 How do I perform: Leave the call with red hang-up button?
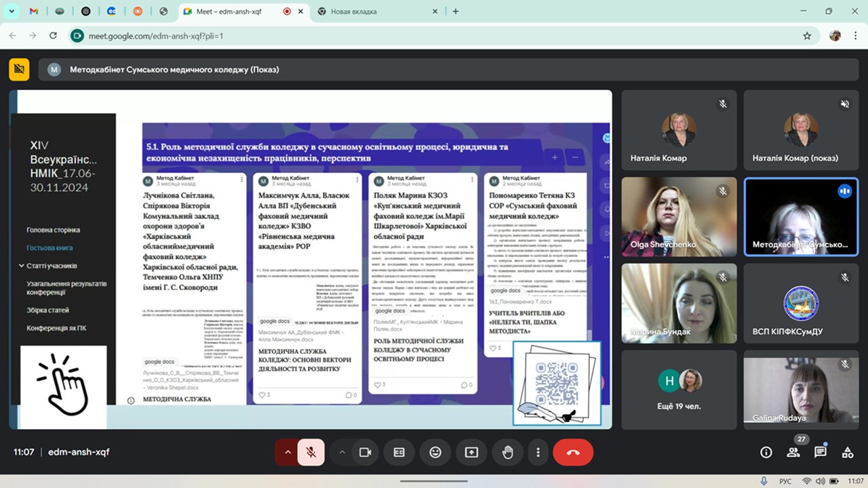(x=573, y=452)
